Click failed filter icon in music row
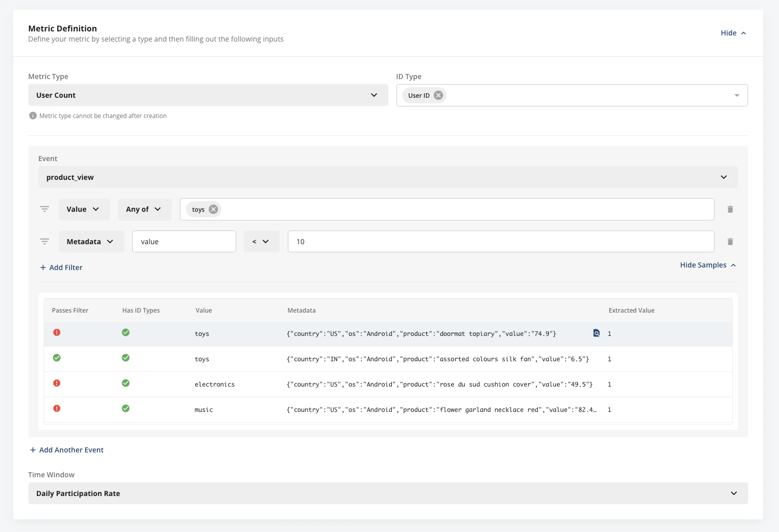The width and height of the screenshot is (779, 532). pos(57,408)
